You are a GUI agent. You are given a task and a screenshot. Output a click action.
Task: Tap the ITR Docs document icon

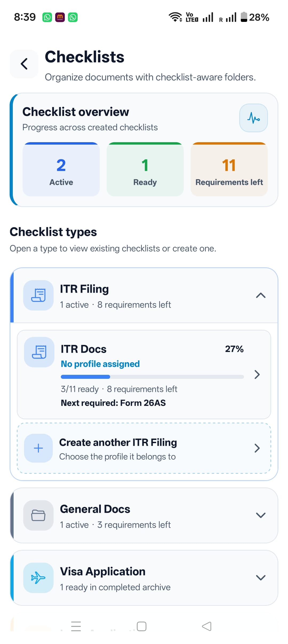[39, 352]
